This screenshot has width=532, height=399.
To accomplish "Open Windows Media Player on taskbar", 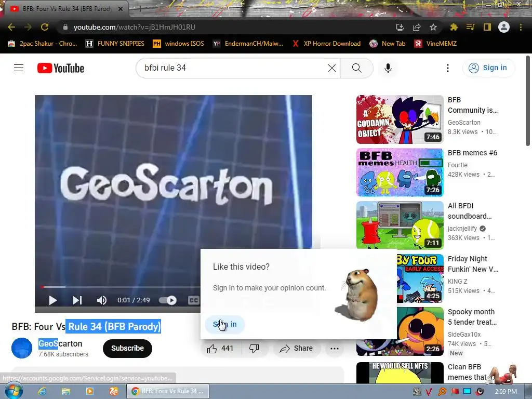I will click(89, 392).
